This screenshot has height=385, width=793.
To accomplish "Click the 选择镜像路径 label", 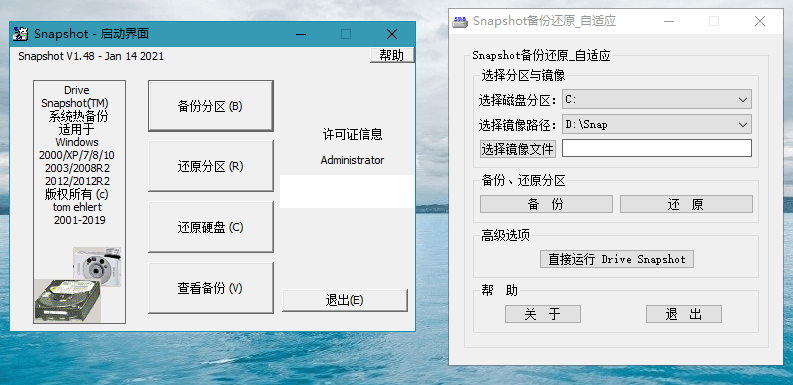I will click(x=518, y=124).
